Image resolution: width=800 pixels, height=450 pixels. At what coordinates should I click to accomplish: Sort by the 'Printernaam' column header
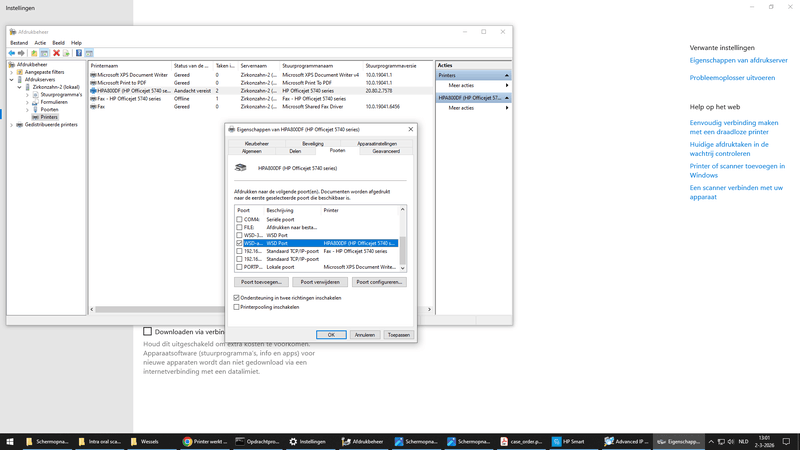pos(130,66)
